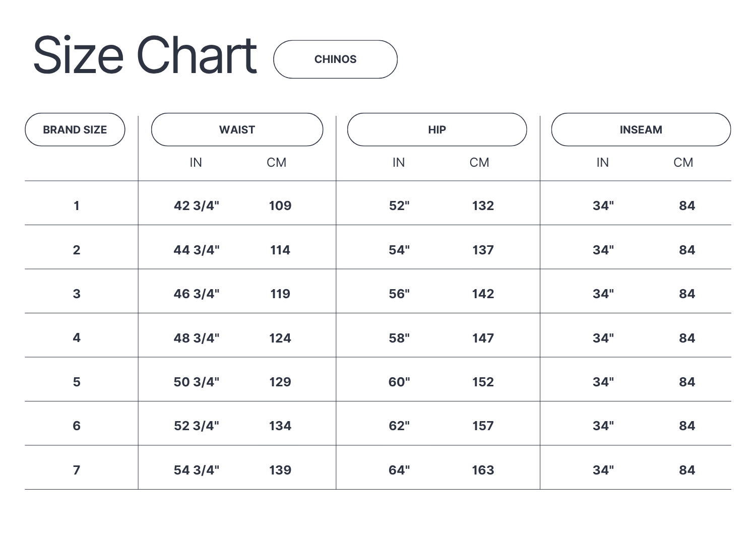The width and height of the screenshot is (756, 544).
Task: Click the CHINOS pill button
Action: 335,59
